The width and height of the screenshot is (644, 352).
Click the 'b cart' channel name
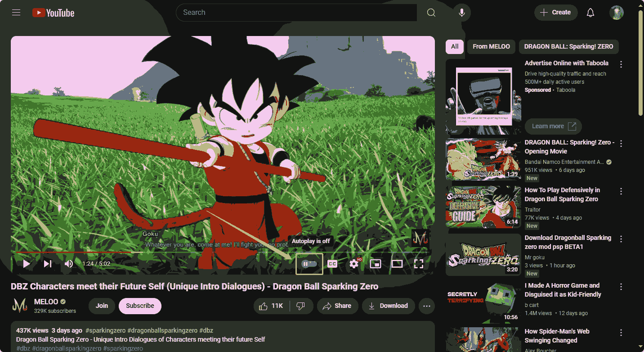tap(532, 305)
